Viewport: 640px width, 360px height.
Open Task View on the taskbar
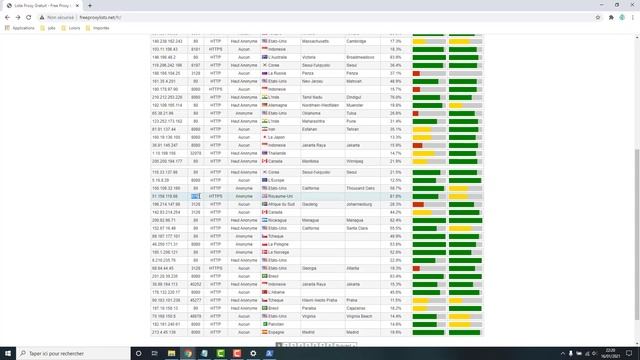click(x=155, y=353)
